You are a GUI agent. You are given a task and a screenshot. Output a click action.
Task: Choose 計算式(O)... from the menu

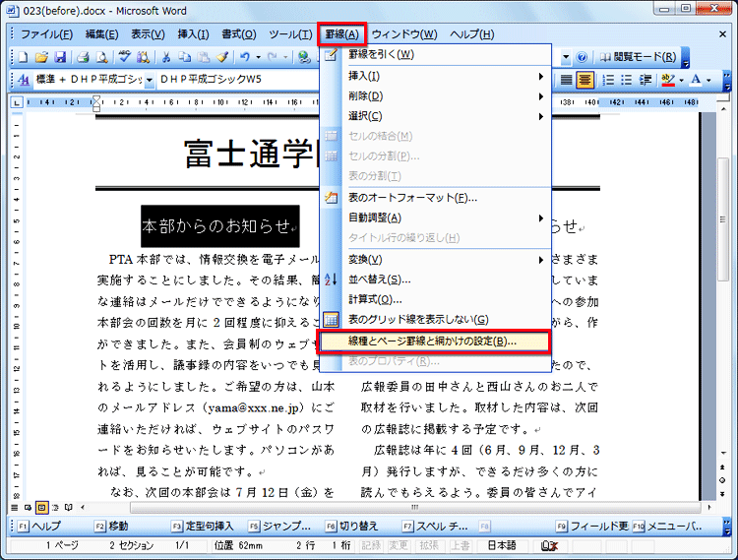(435, 300)
